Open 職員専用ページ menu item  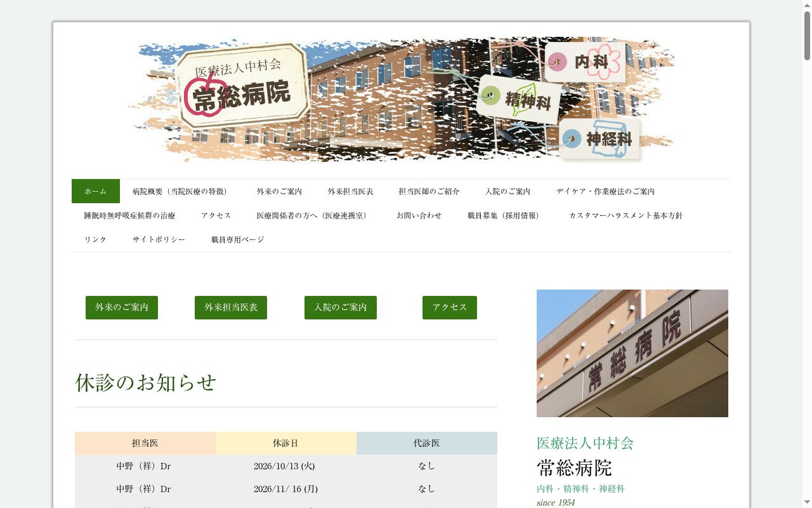pyautogui.click(x=238, y=239)
